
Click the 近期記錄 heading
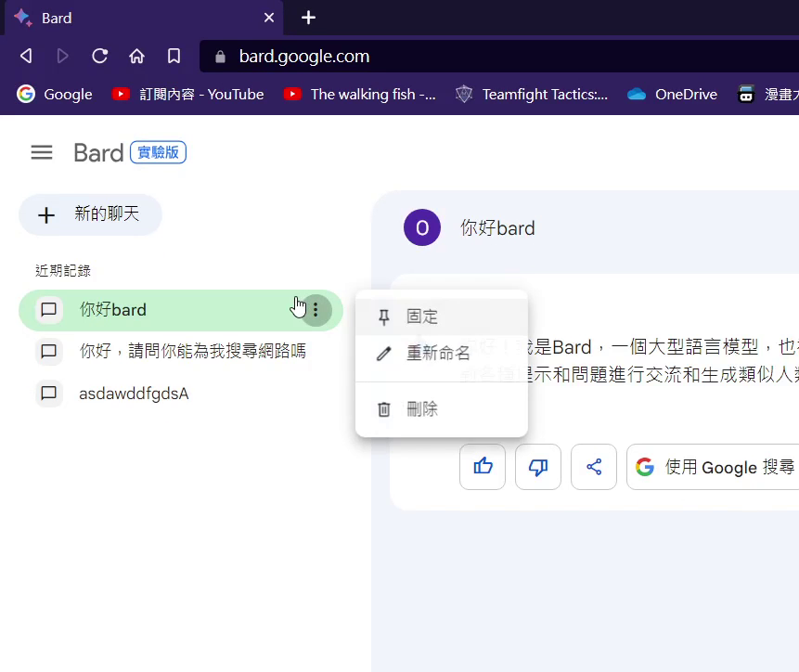tap(63, 270)
